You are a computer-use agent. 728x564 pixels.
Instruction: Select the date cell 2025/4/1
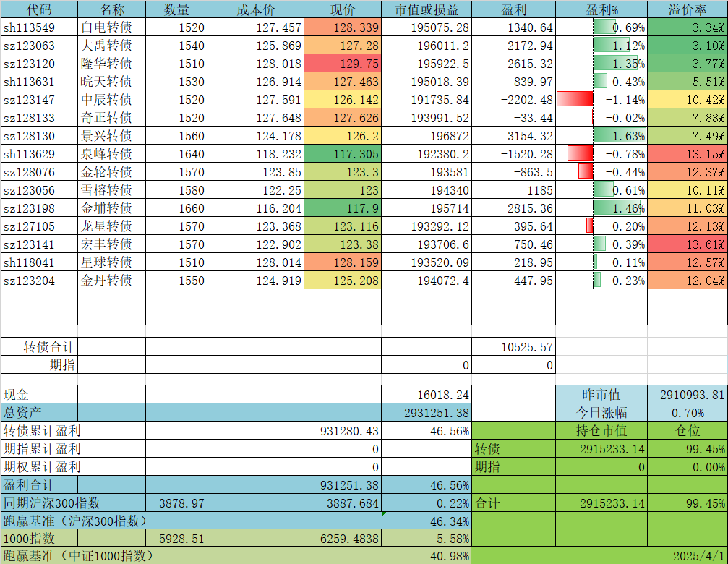[687, 556]
